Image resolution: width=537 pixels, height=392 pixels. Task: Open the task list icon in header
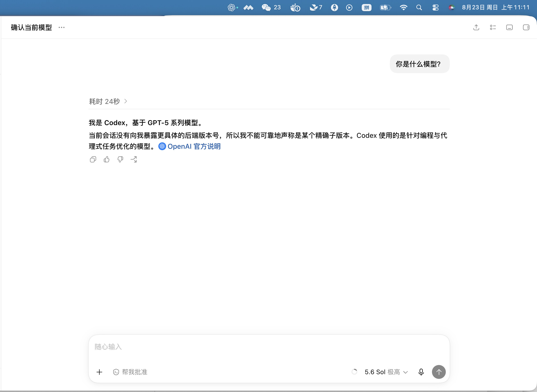(x=493, y=27)
